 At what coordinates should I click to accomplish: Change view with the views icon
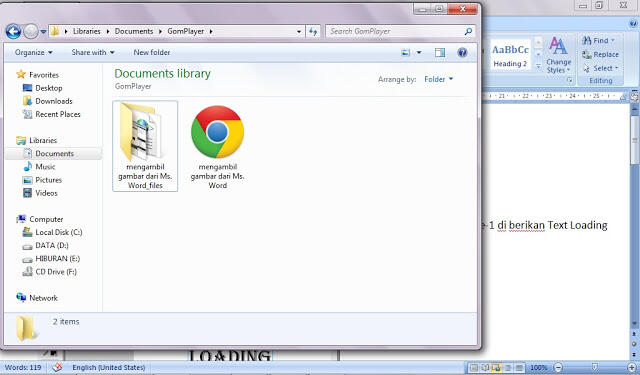pos(405,52)
